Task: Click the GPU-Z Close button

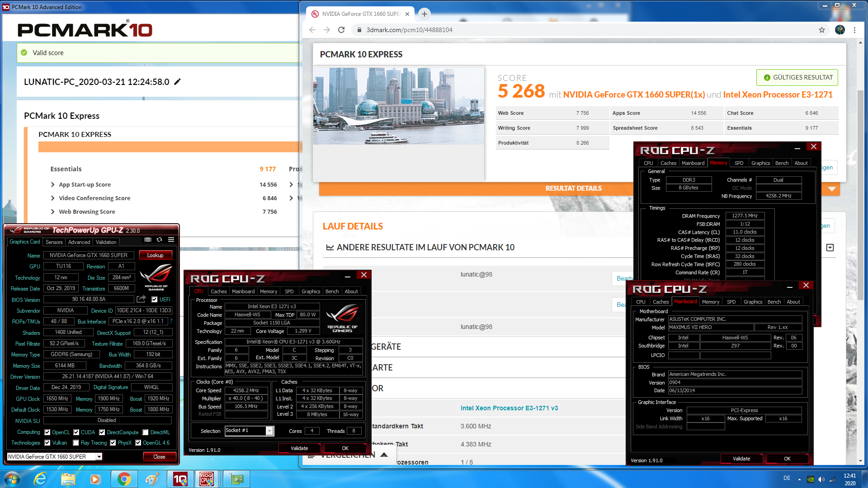Action: click(160, 457)
